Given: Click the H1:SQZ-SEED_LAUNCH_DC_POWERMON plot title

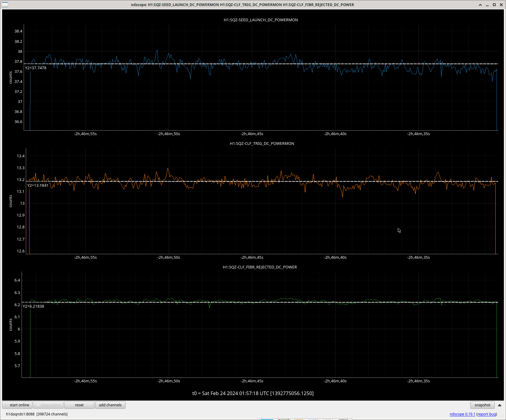Looking at the screenshot, I should [261, 20].
